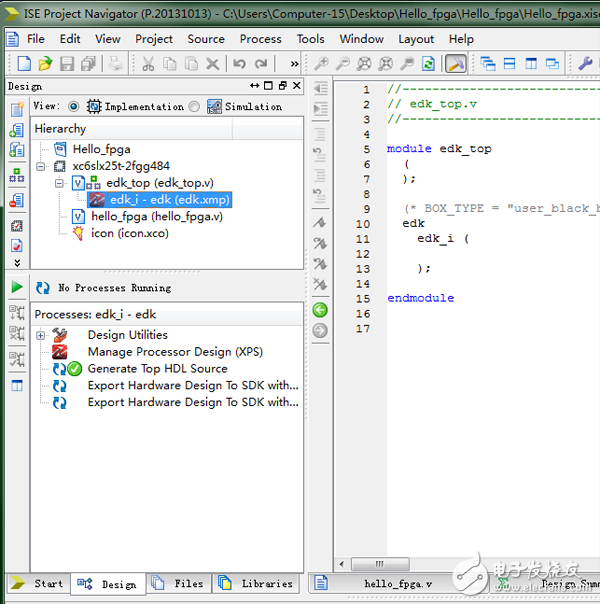Click the wrench settings toolbar icon
600x604 pixels.
(x=585, y=64)
